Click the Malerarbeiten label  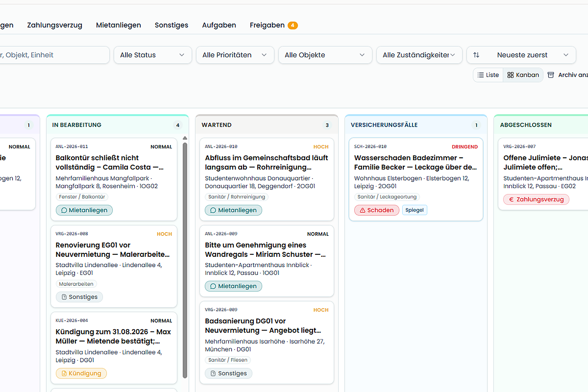76,284
